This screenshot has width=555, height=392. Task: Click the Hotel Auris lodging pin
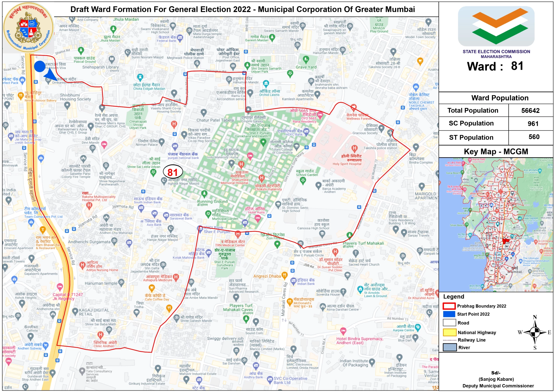tap(258, 218)
